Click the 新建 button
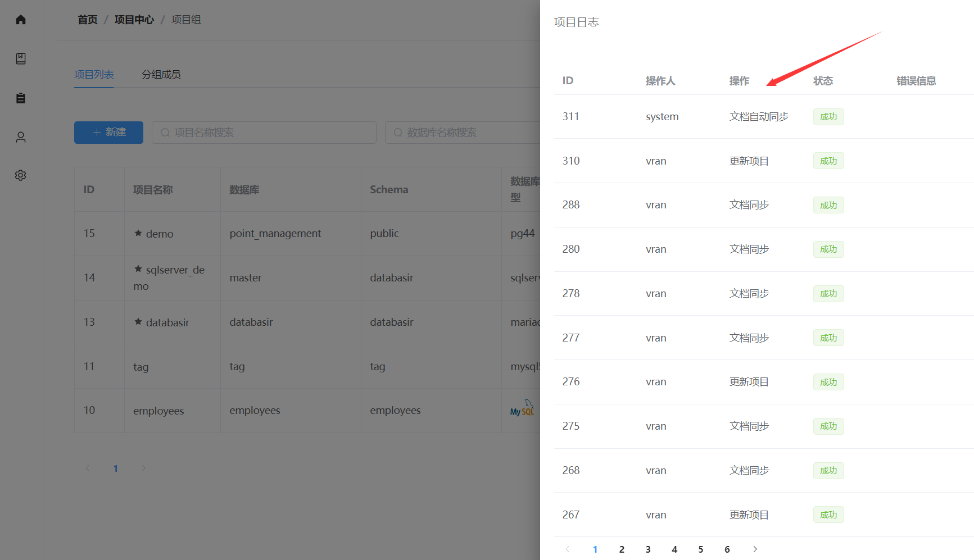 108,133
